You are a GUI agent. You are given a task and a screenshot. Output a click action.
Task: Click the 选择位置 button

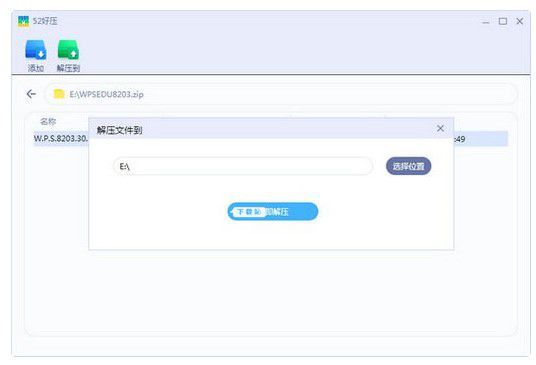[x=408, y=166]
